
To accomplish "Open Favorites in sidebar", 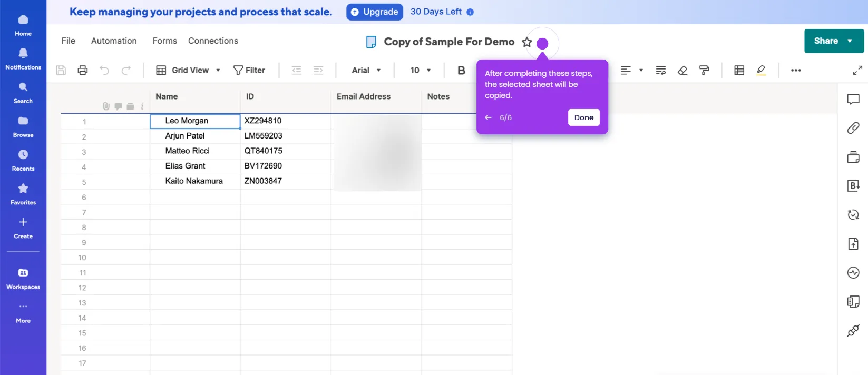I will pyautogui.click(x=23, y=194).
